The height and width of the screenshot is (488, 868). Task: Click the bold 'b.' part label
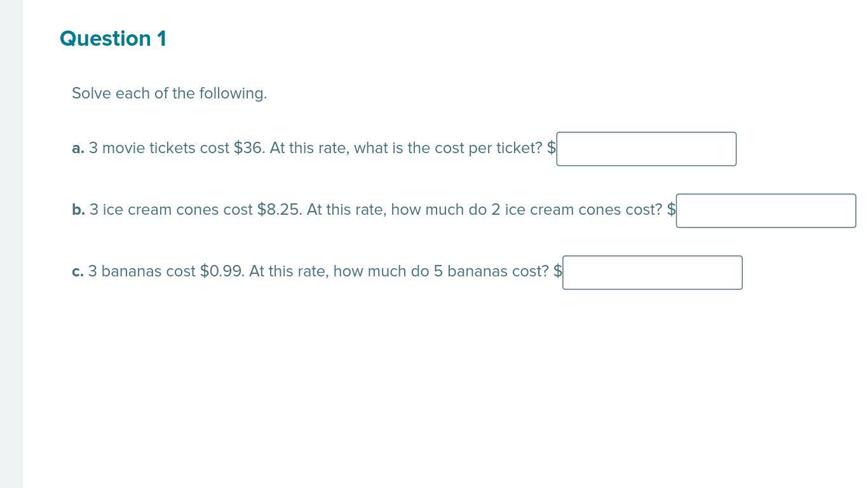[78, 210]
